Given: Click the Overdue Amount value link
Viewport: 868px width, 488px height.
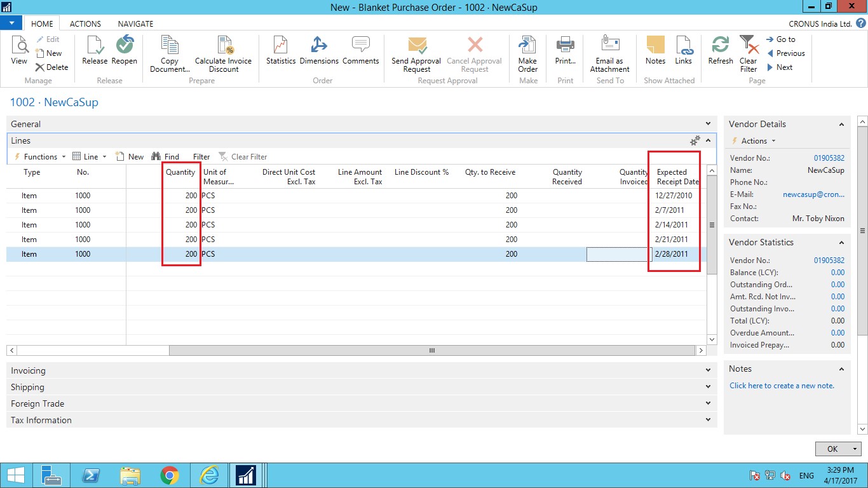Looking at the screenshot, I should coord(838,333).
